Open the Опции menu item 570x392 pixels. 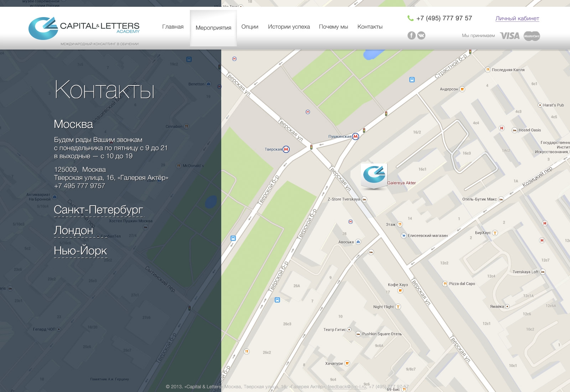pyautogui.click(x=250, y=27)
